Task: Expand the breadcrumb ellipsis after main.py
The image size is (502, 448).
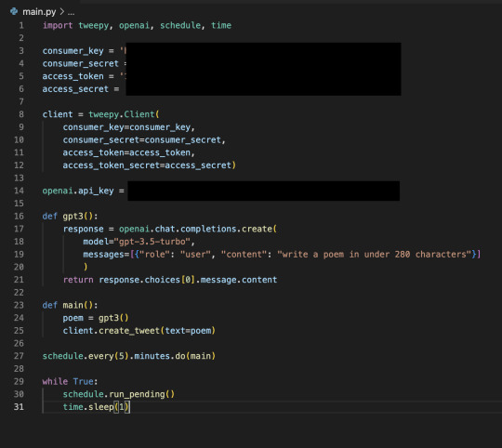Action: click(x=71, y=13)
